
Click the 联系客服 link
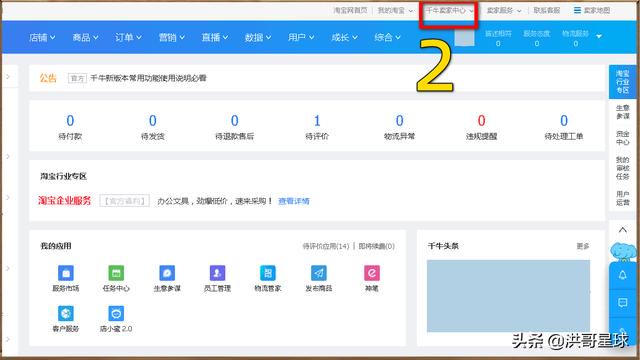pos(547,11)
